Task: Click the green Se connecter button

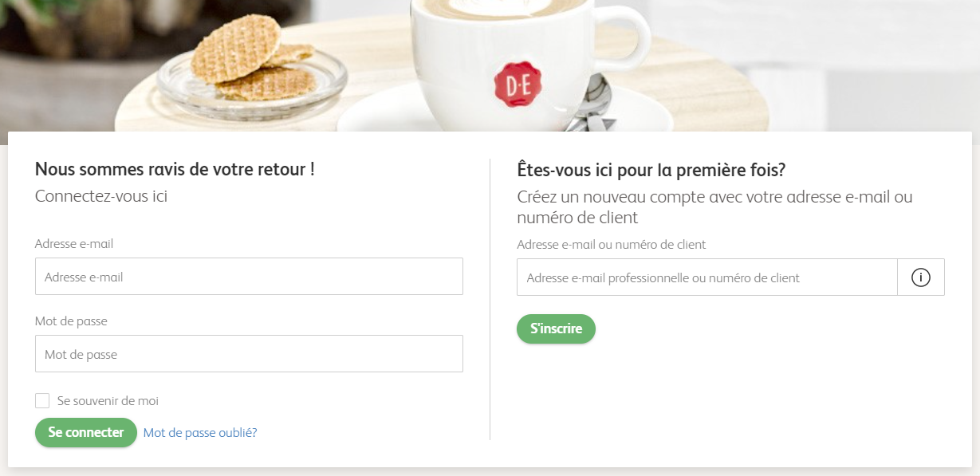Action: point(86,432)
